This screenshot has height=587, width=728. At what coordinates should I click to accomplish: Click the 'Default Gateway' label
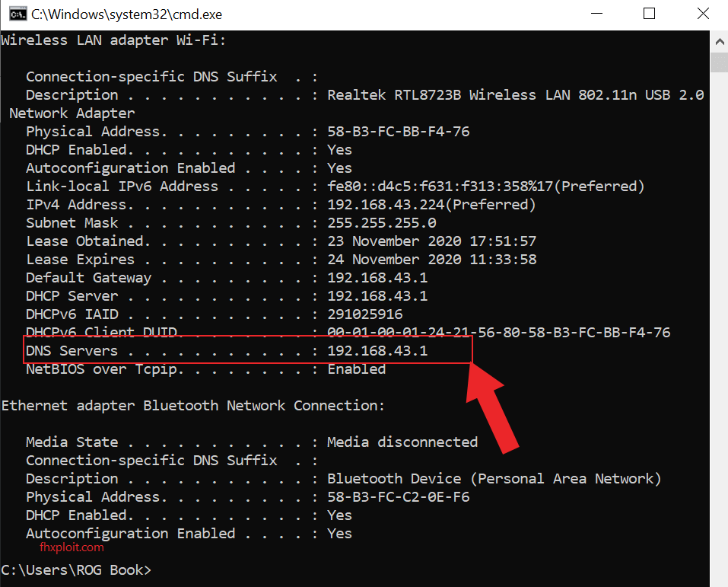pos(89,278)
